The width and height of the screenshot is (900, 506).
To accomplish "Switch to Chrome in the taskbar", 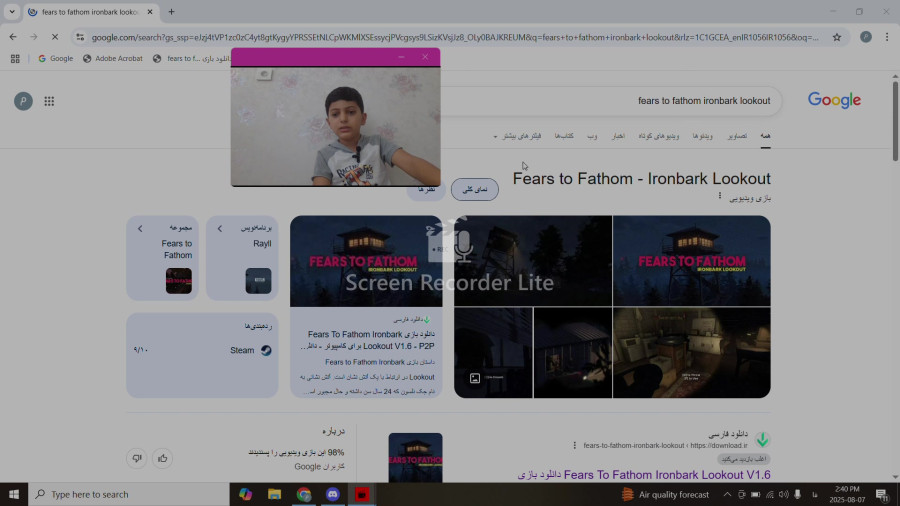I will tap(304, 494).
